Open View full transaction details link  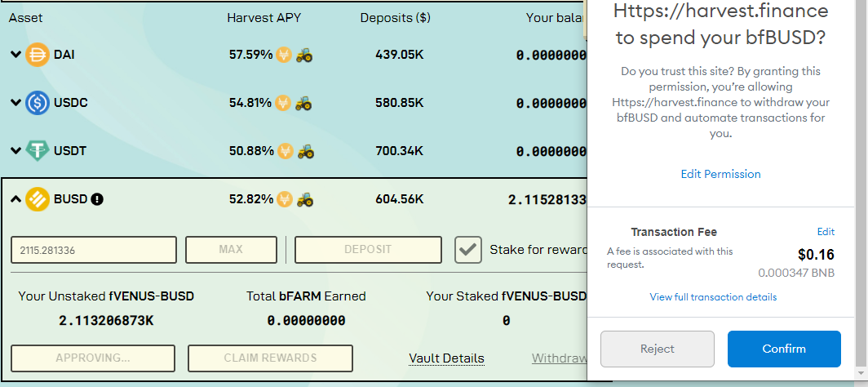coord(713,297)
